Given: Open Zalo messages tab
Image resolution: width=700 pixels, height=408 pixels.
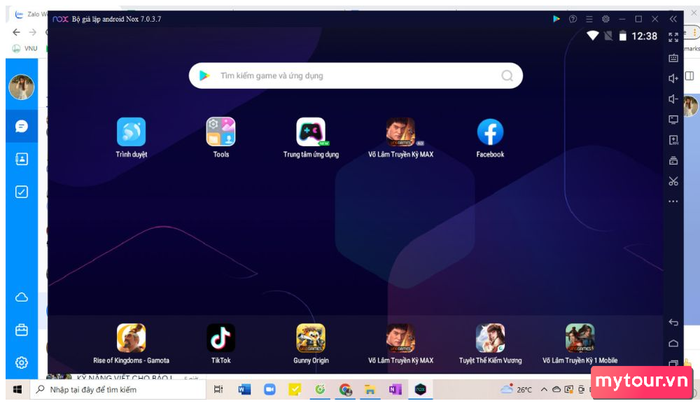Looking at the screenshot, I should (x=21, y=126).
